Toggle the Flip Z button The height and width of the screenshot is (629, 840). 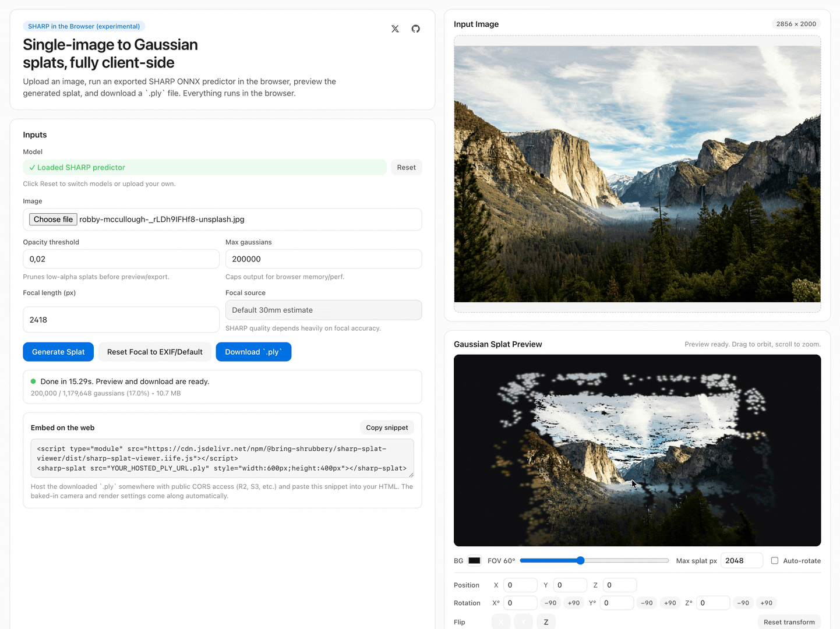(546, 622)
